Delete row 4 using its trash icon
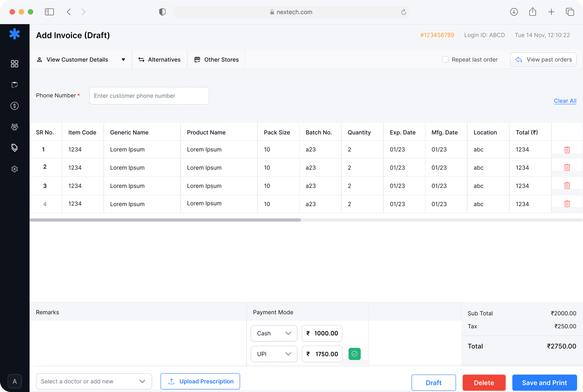The image size is (583, 392). click(x=567, y=204)
